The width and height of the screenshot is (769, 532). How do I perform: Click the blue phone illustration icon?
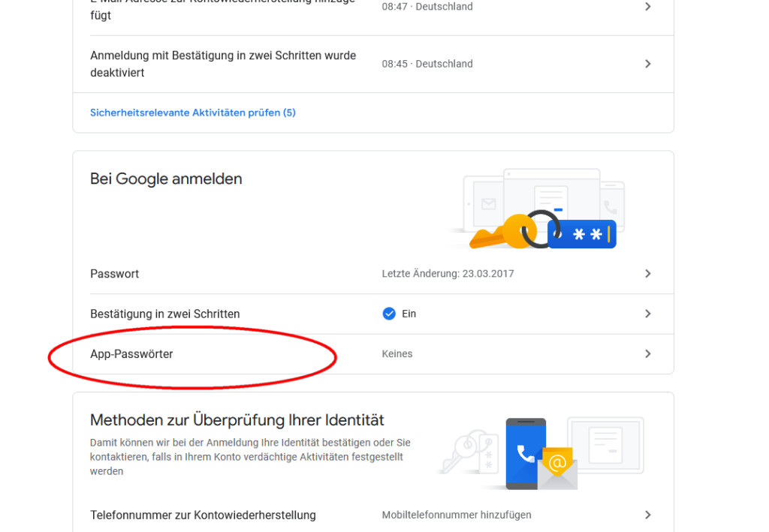click(525, 453)
